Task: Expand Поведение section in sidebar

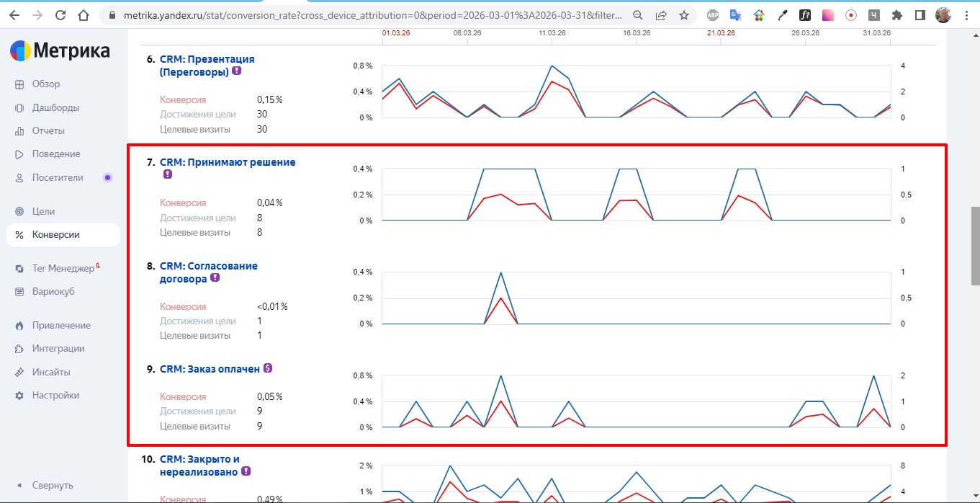Action: (55, 153)
